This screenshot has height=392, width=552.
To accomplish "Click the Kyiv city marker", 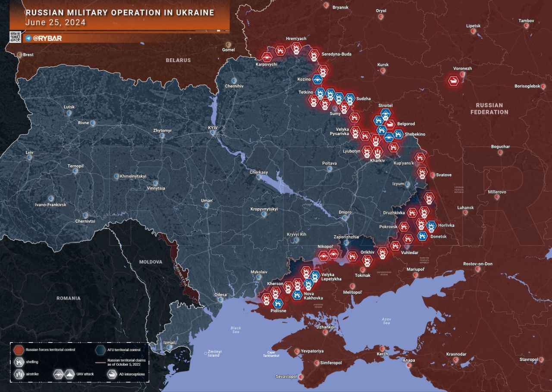I will [213, 133].
